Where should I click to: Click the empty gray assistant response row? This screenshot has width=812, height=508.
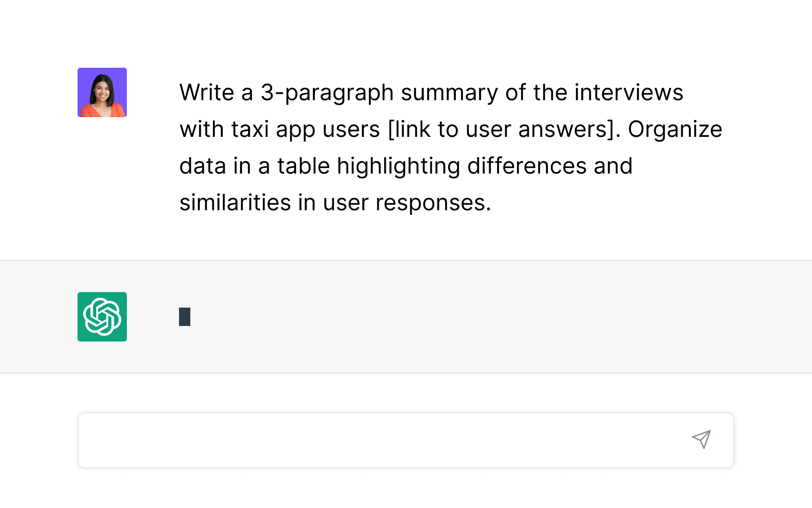tap(470, 317)
